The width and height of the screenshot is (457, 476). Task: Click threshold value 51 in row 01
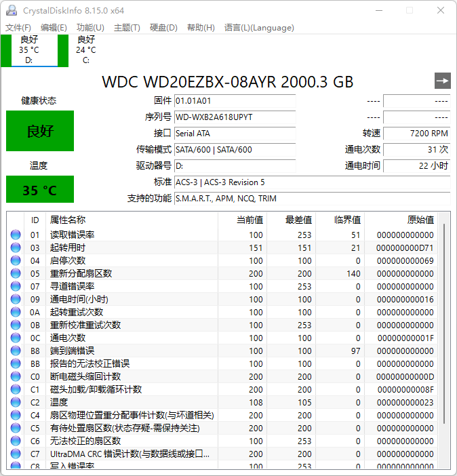pos(355,235)
